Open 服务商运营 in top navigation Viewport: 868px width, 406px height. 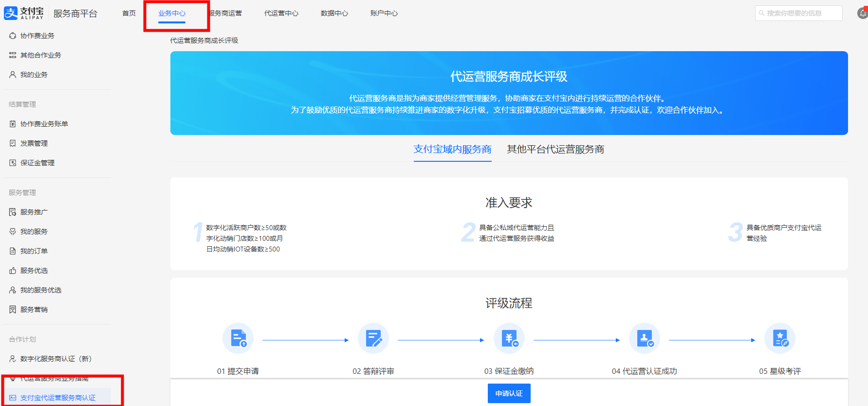tap(225, 13)
